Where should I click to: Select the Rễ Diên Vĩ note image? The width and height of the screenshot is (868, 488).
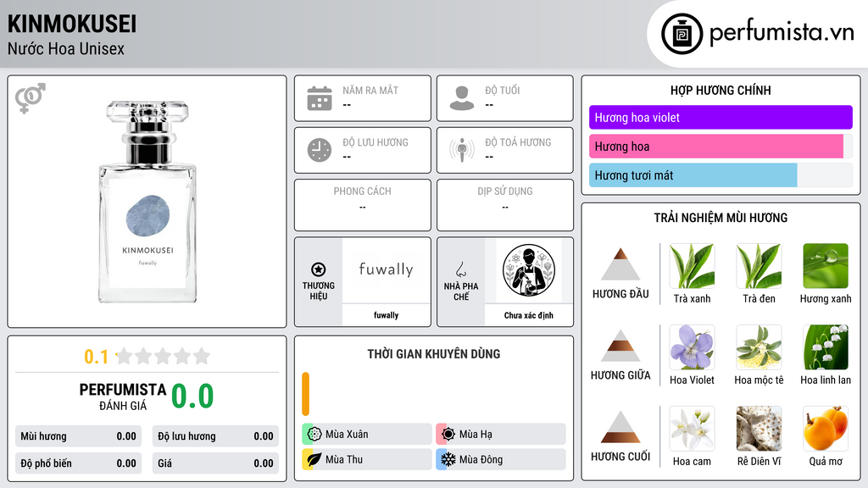(x=759, y=429)
